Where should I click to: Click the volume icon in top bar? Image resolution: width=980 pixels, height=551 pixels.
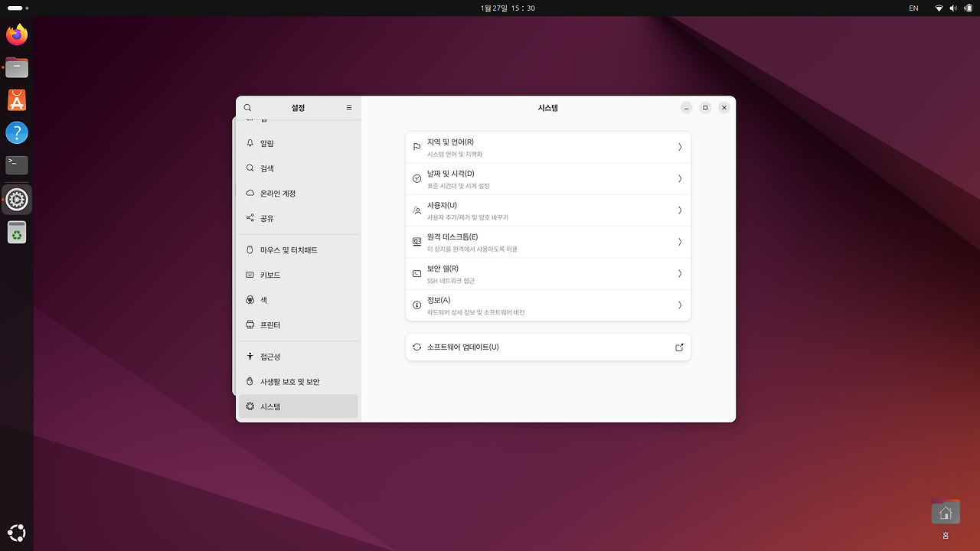click(953, 8)
